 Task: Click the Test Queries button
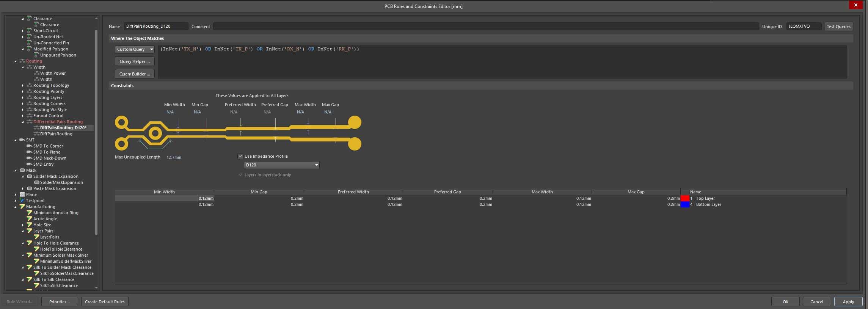tap(838, 27)
